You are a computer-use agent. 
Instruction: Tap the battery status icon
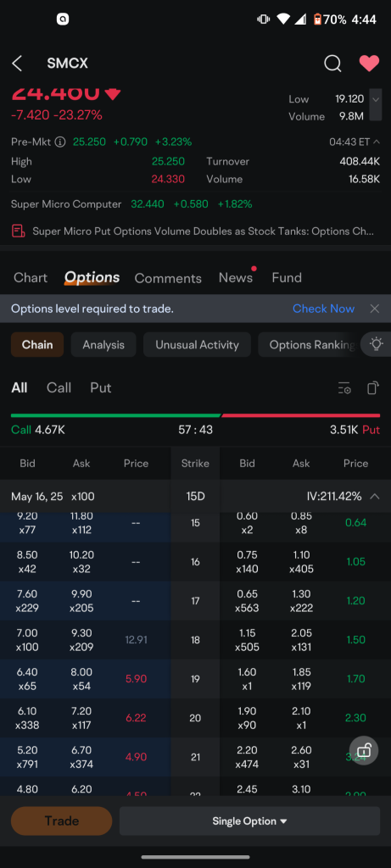pos(317,19)
